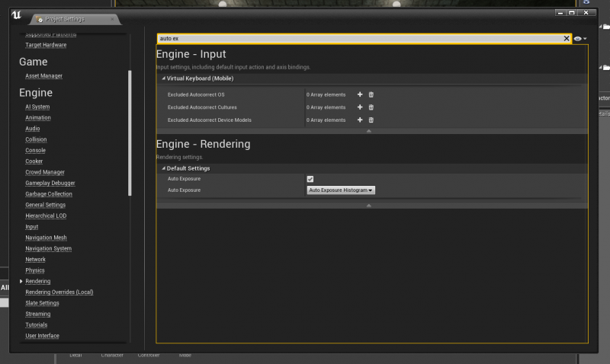
Task: Open Streaming settings
Action: click(x=37, y=314)
